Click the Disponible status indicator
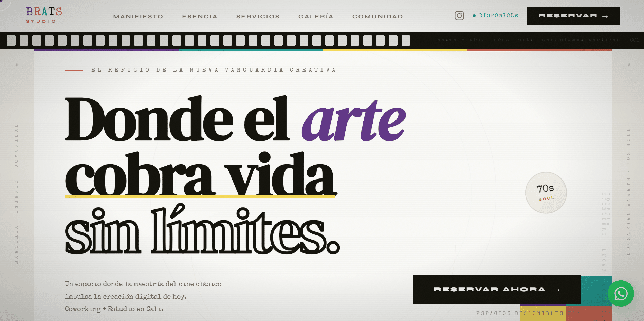This screenshot has width=644, height=321. pos(496,15)
